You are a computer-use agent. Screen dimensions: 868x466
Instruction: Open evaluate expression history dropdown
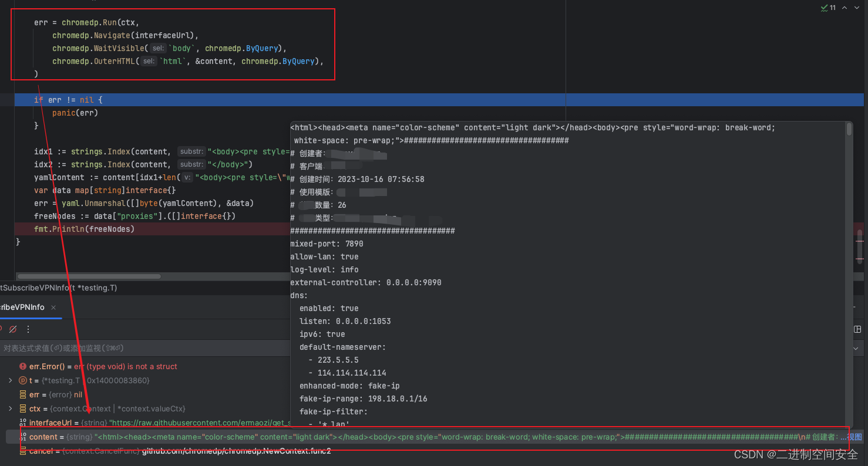(856, 348)
